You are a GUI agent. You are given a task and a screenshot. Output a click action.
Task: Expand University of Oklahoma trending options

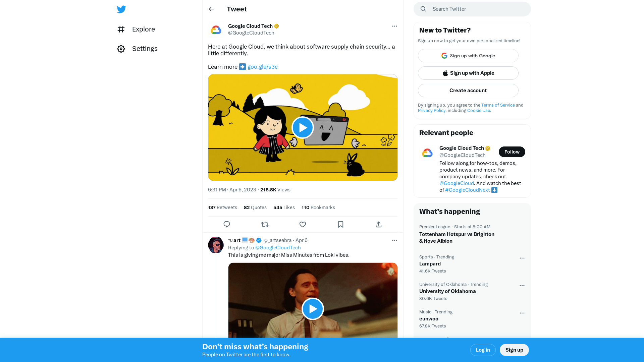[522, 285]
